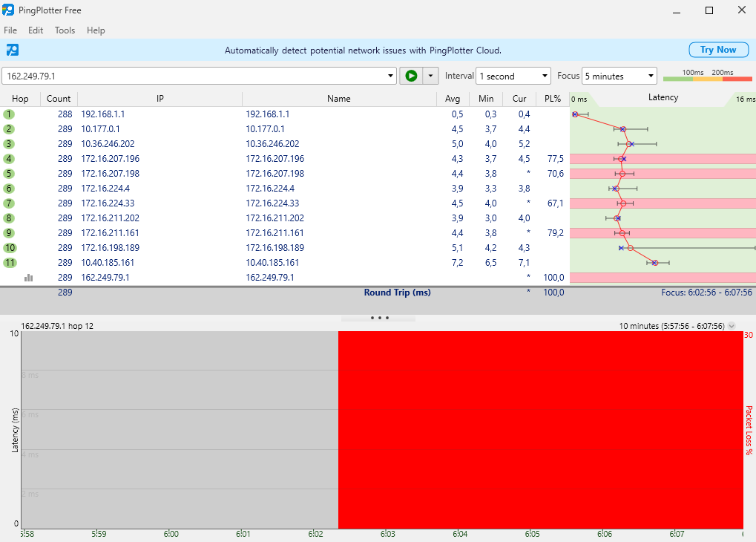Image resolution: width=756 pixels, height=542 pixels.
Task: Select name cell 10.40.185.161
Action: (x=272, y=263)
